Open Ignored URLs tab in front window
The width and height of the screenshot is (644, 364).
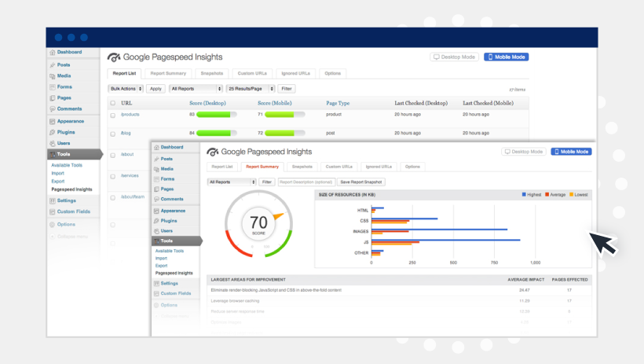point(379,167)
